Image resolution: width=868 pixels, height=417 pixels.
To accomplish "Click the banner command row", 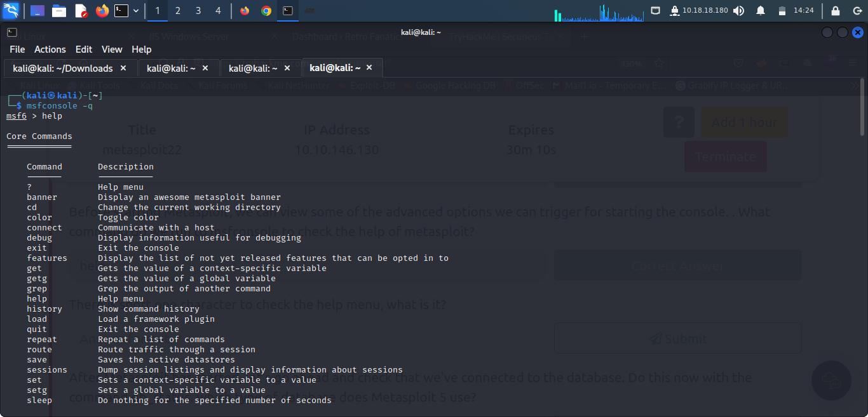I will pyautogui.click(x=154, y=197).
